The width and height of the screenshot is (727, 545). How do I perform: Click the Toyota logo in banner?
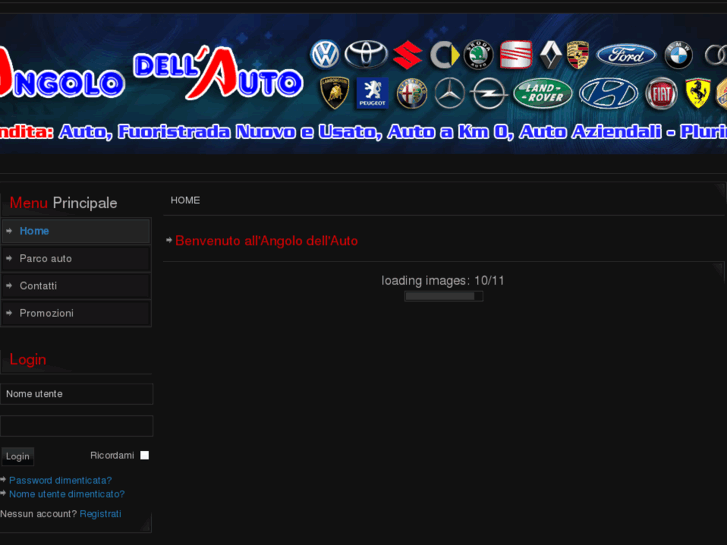(x=366, y=54)
